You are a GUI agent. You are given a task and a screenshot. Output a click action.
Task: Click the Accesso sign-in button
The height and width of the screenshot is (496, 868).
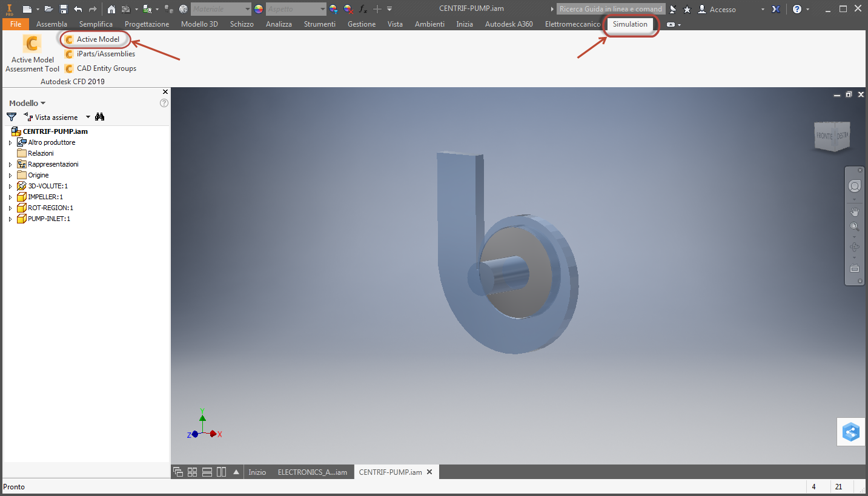[717, 9]
